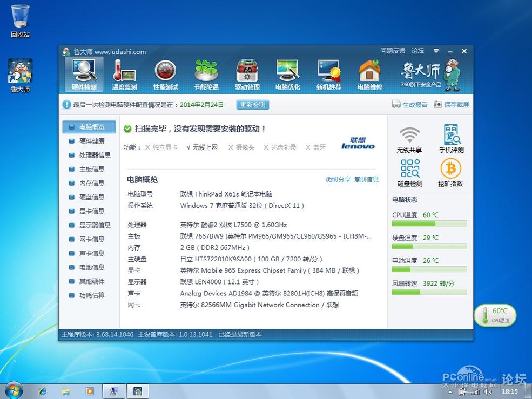Viewport: 532px width, 399px height.
Task: Select 电脑概览 in the sidebar
Action: point(89,127)
